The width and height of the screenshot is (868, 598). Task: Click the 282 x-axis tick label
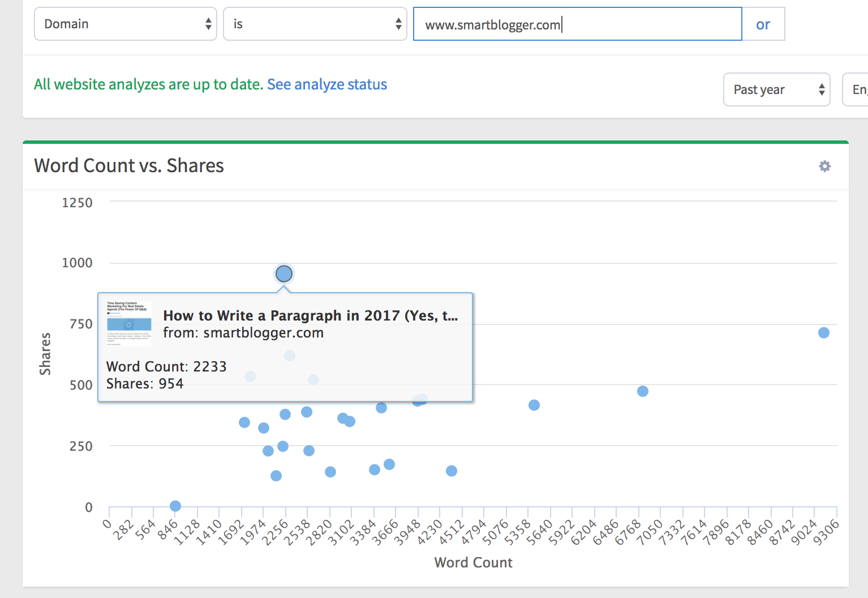[x=123, y=529]
